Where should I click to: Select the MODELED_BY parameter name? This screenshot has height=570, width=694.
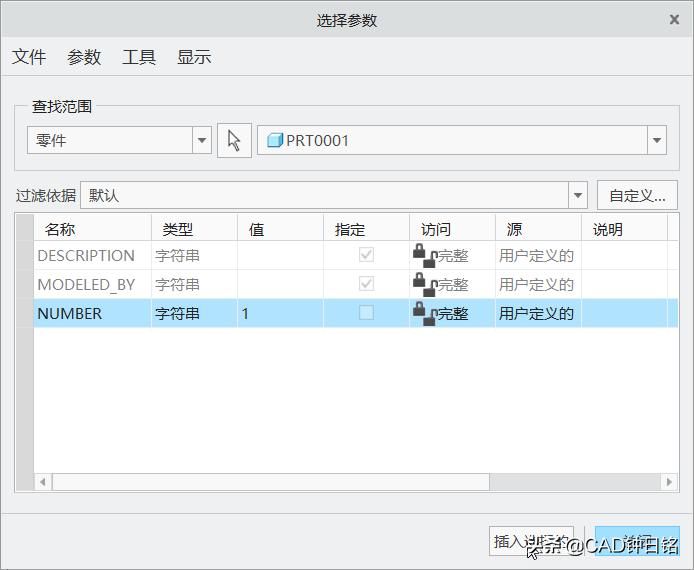point(86,285)
